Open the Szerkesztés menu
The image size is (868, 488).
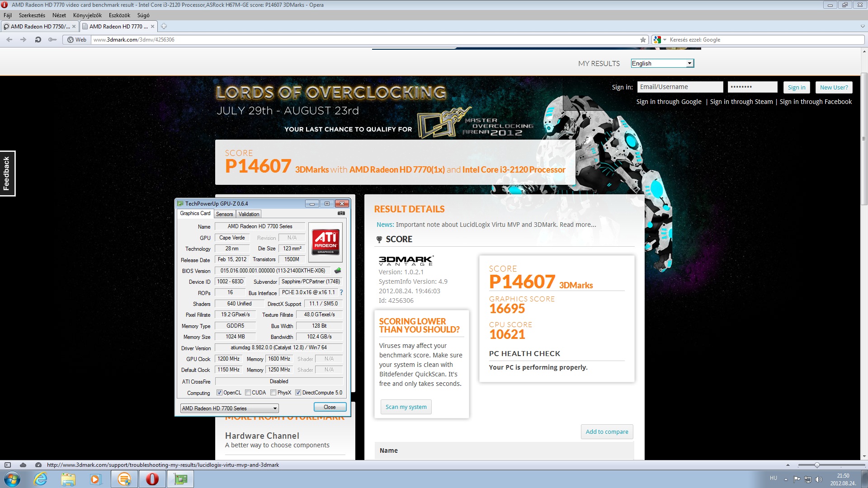[x=32, y=15]
